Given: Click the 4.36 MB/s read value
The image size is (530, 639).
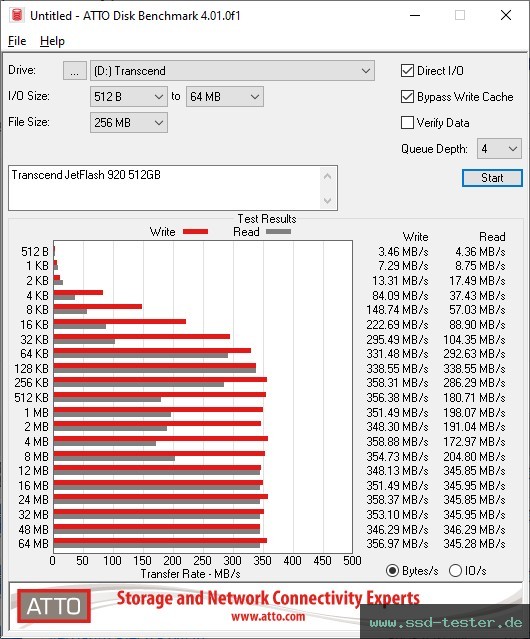Looking at the screenshot, I should click(480, 252).
